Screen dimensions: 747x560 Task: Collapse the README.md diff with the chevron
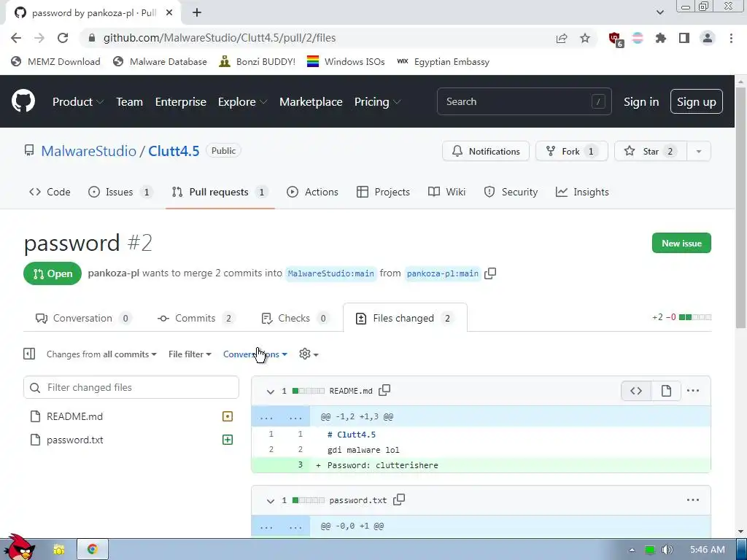[x=271, y=392]
